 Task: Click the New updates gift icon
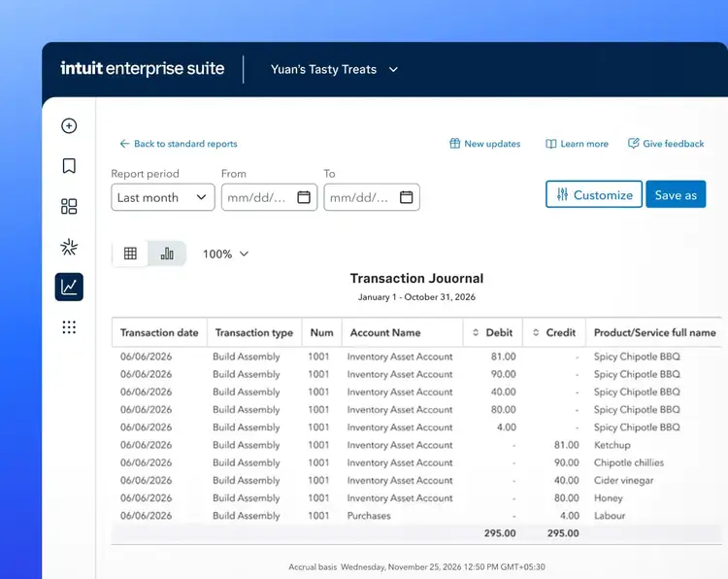coord(454,144)
